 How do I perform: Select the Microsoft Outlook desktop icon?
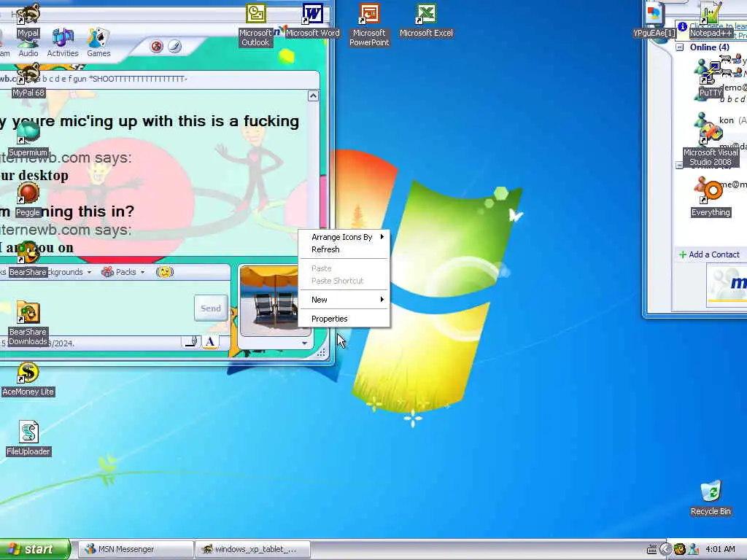pos(255,26)
